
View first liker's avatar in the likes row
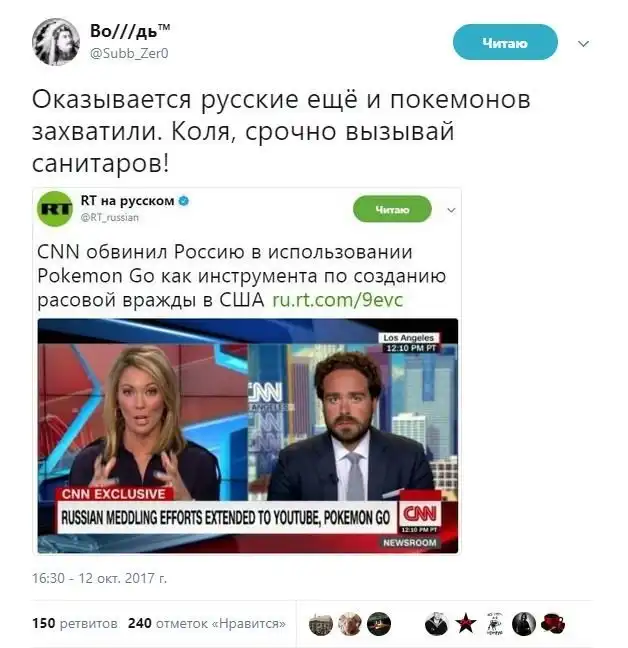pyautogui.click(x=321, y=624)
